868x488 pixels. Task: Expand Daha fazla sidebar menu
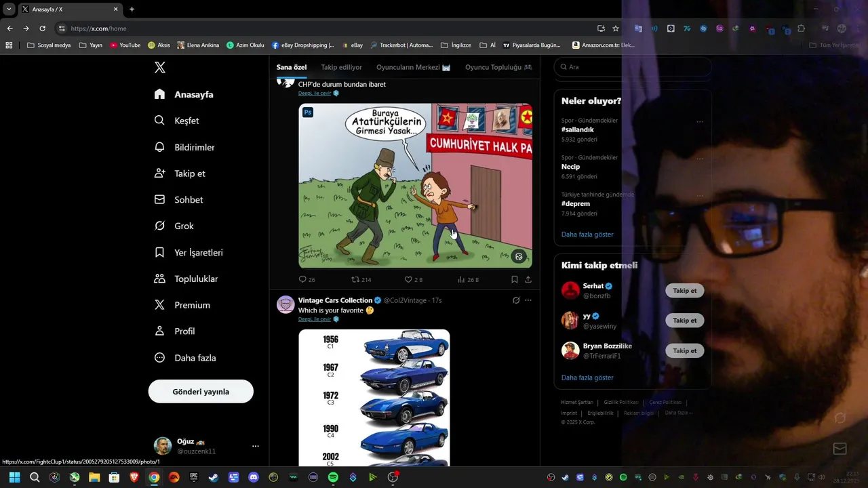pos(185,358)
